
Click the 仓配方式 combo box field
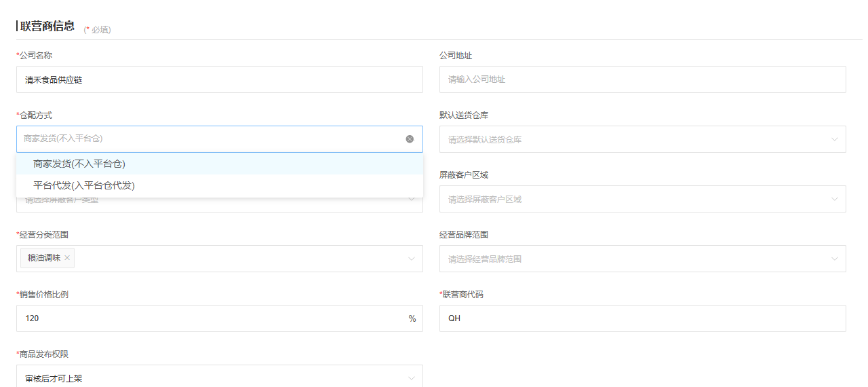tap(220, 139)
